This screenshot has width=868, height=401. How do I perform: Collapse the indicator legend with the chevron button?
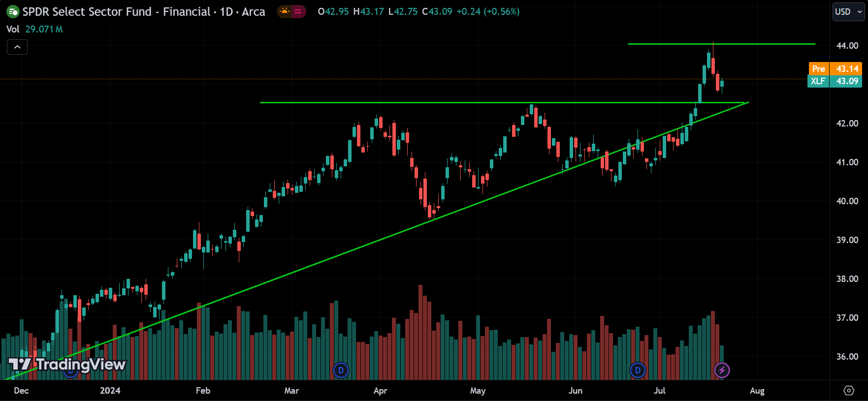point(17,47)
